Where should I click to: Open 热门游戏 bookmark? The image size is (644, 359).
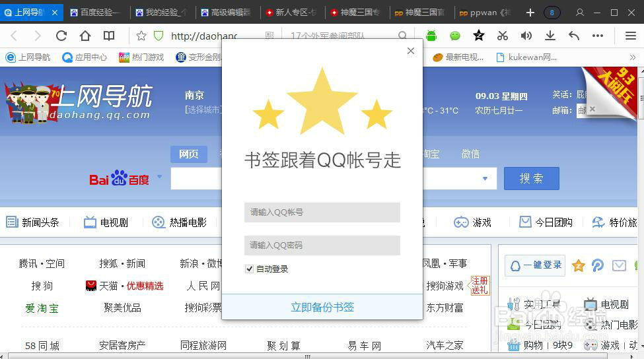(x=141, y=57)
